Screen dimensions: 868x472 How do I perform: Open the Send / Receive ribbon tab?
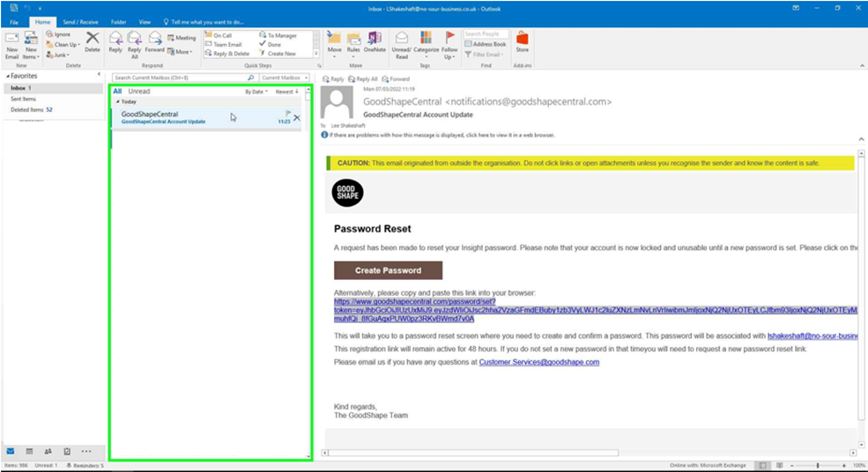80,21
